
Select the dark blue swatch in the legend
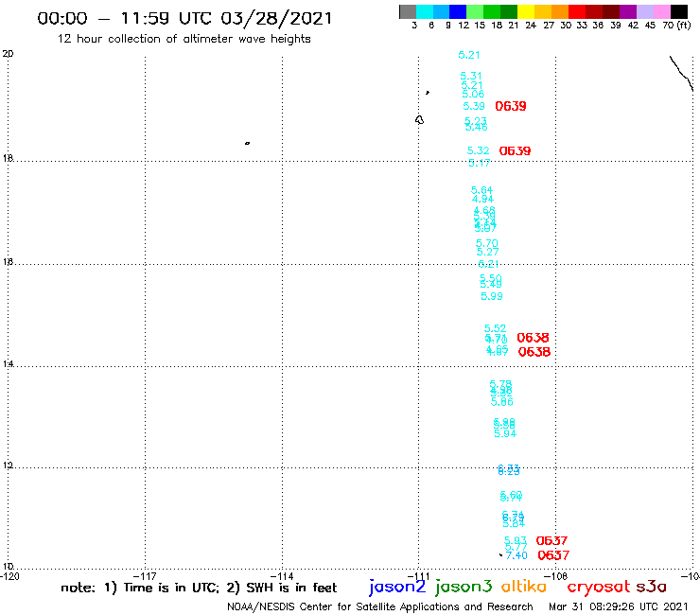coord(458,11)
